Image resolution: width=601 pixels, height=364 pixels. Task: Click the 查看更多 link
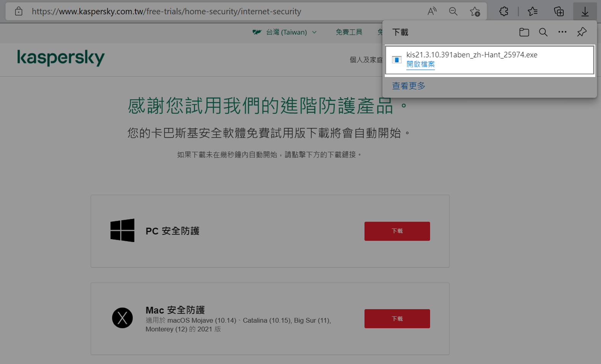pyautogui.click(x=409, y=86)
